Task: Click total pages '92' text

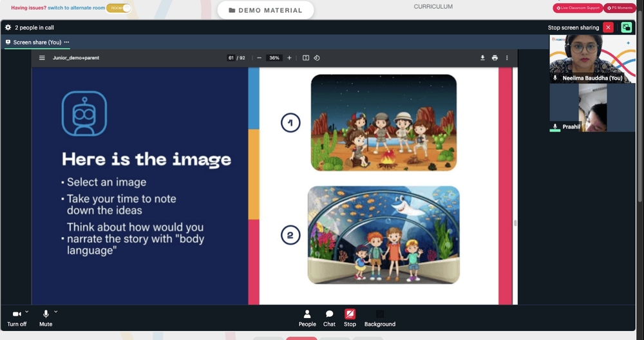Action: click(x=242, y=58)
